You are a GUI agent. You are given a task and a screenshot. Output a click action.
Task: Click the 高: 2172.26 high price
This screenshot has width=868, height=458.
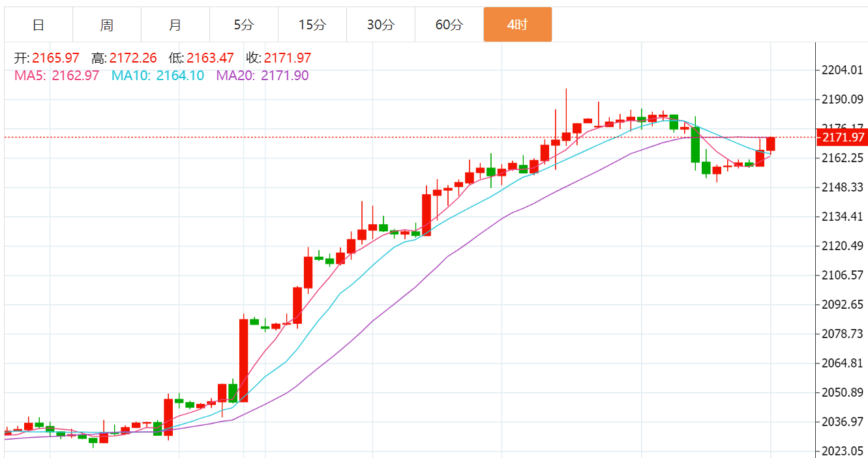[x=124, y=58]
